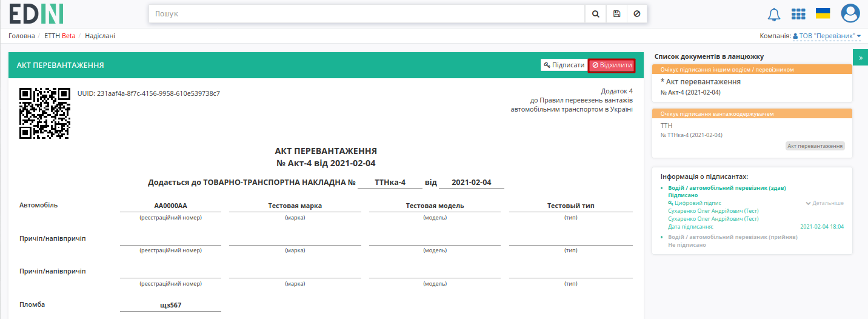
Task: Open ЕТТН Beta breadcrumb
Action: (60, 36)
